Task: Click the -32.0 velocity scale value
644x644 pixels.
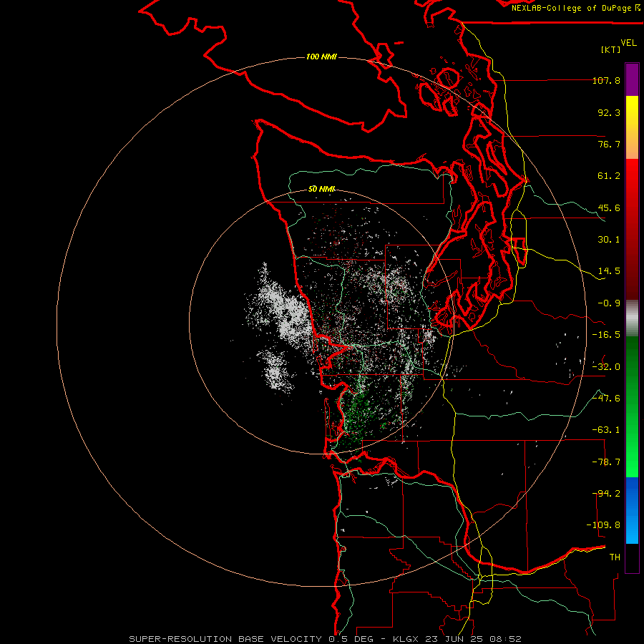Action: [606, 367]
